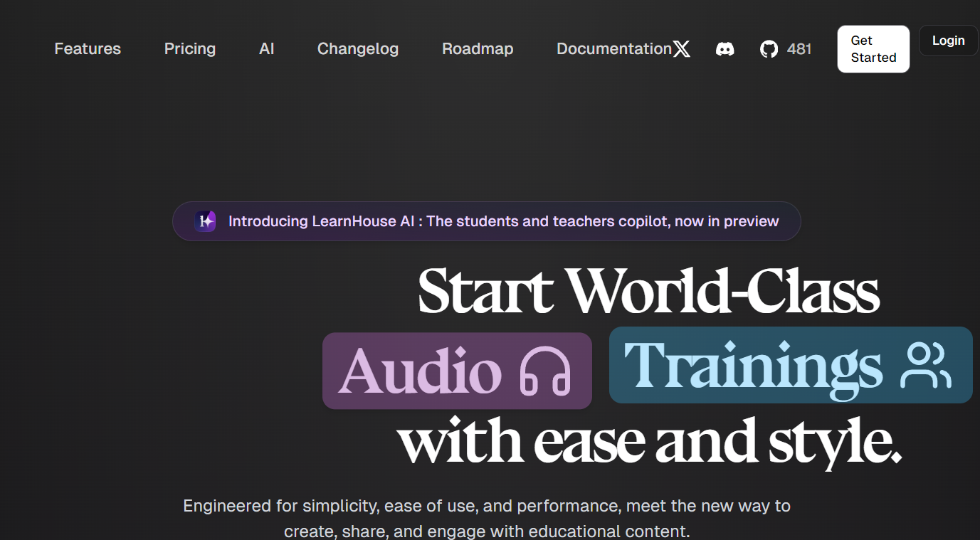Click the X (Twitter) icon
The width and height of the screenshot is (980, 540).
681,49
